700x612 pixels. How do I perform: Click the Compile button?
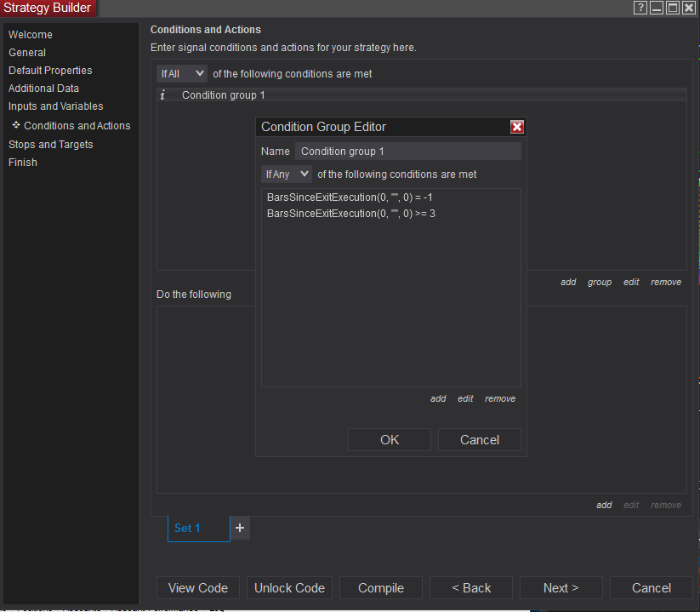(381, 588)
